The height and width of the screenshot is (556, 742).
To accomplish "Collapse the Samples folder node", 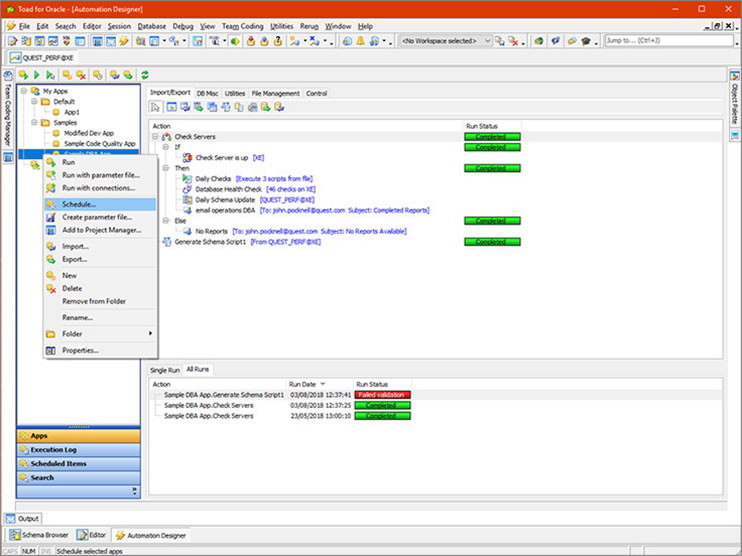I will pyautogui.click(x=34, y=123).
